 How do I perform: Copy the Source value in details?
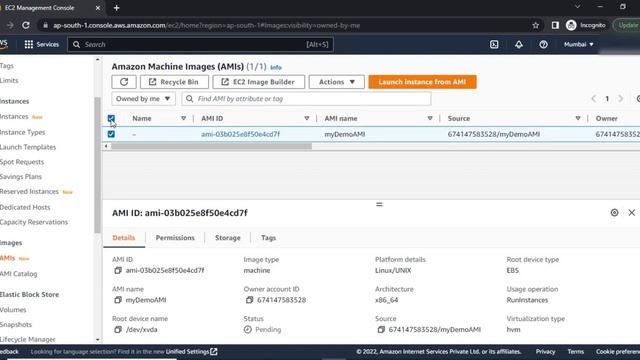pyautogui.click(x=381, y=329)
